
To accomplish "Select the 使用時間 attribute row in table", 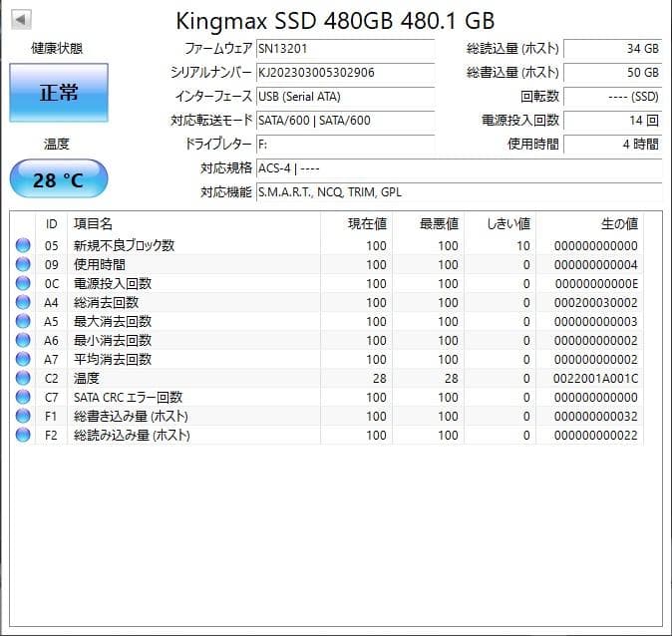I will 328,264.
